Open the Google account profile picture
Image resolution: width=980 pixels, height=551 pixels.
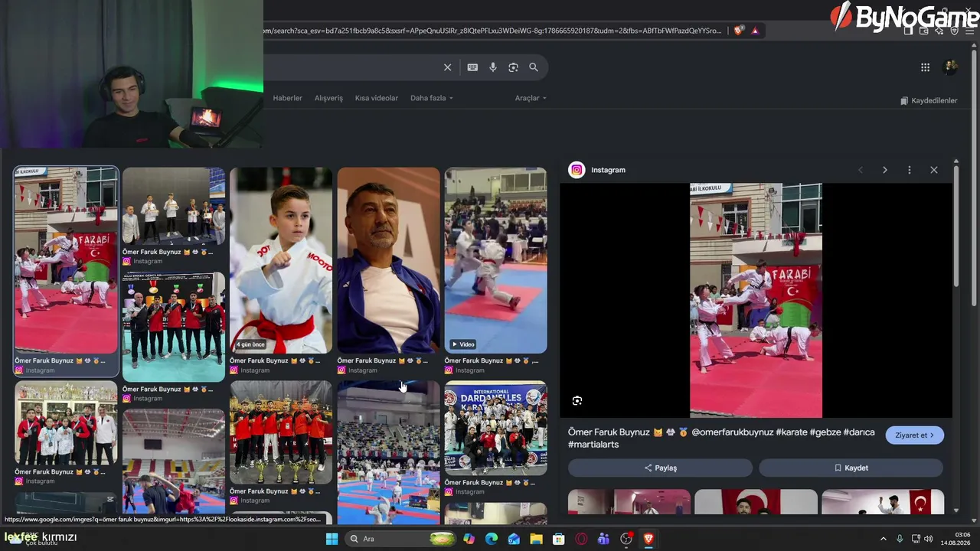pos(951,67)
